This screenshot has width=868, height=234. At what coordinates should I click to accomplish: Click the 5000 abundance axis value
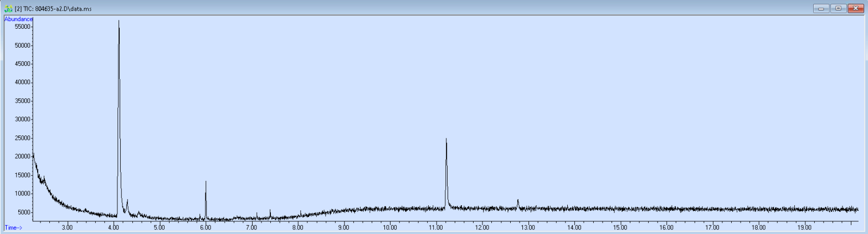(23, 212)
